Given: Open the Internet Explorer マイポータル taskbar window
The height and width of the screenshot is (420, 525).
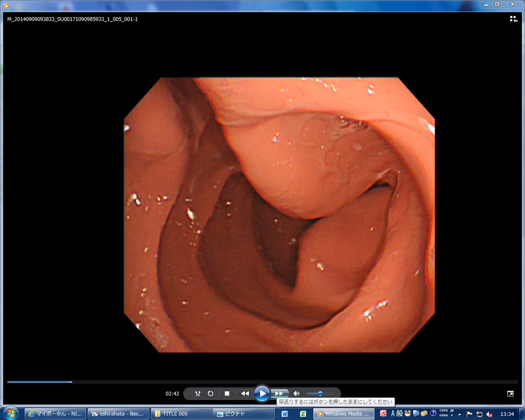Looking at the screenshot, I should coord(56,413).
